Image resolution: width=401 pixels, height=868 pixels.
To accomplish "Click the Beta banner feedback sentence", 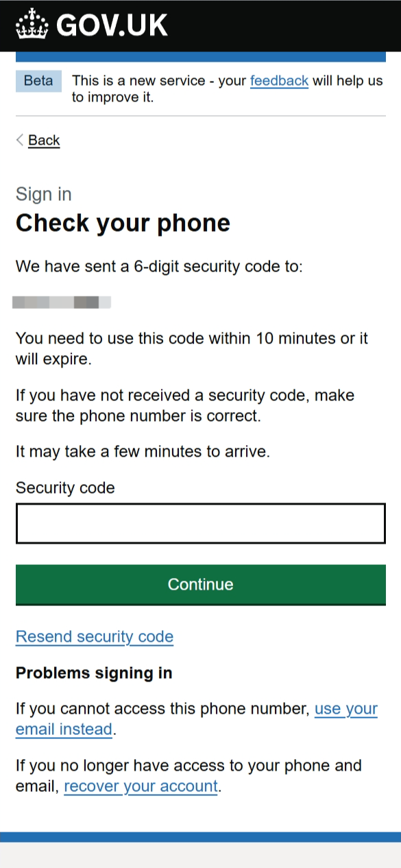I will pyautogui.click(x=226, y=88).
